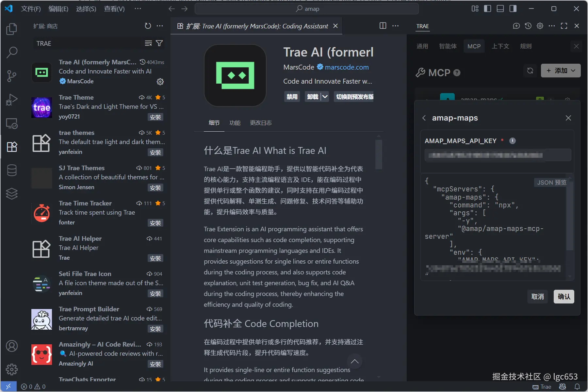
Task: Switch to the 规则 settings tab
Action: [x=526, y=46]
